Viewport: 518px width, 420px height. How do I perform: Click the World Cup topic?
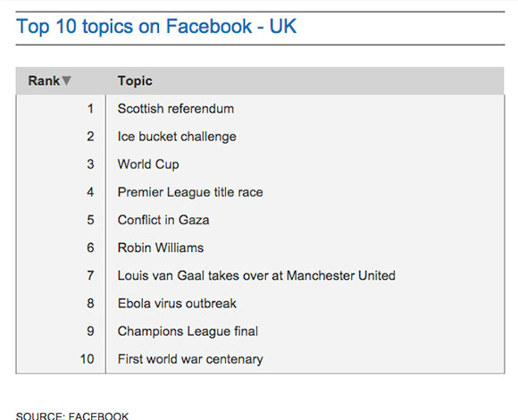click(x=148, y=164)
